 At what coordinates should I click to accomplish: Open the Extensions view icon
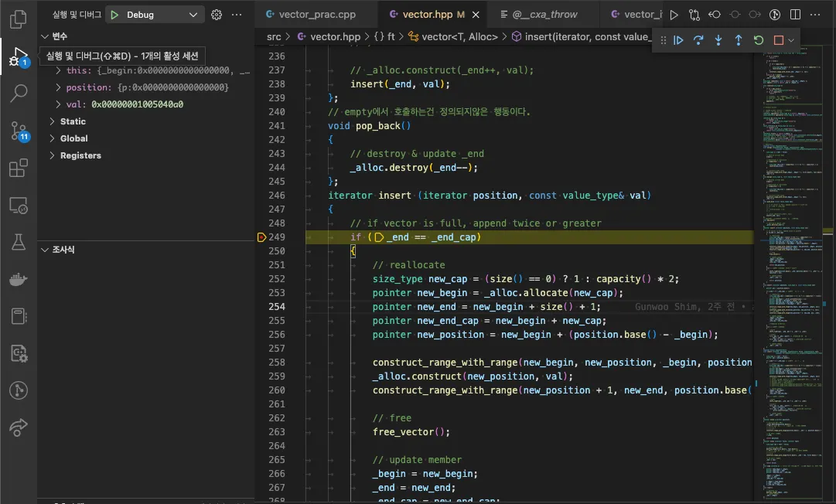click(19, 169)
